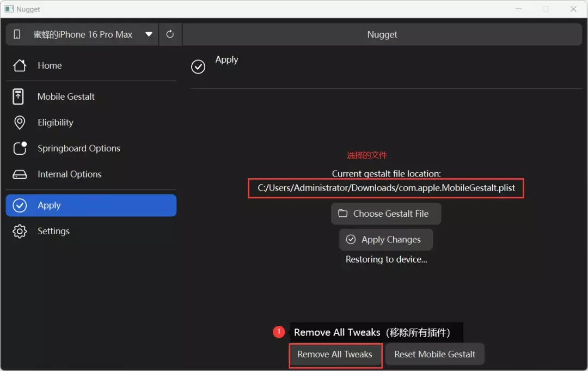The width and height of the screenshot is (588, 371).
Task: Click the checkmark icon on Apply Changes
Action: 351,239
